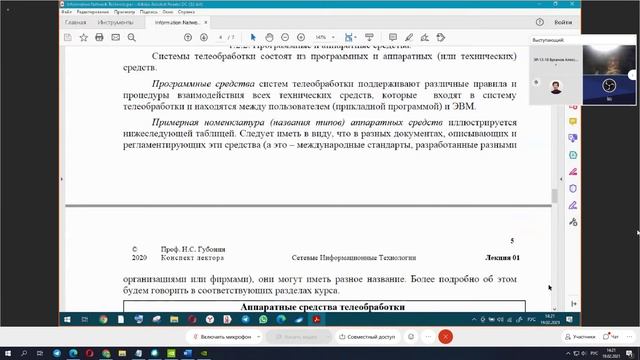Collapse the right tools pane arrow
Screen dimensions: 640x360
click(x=561, y=179)
